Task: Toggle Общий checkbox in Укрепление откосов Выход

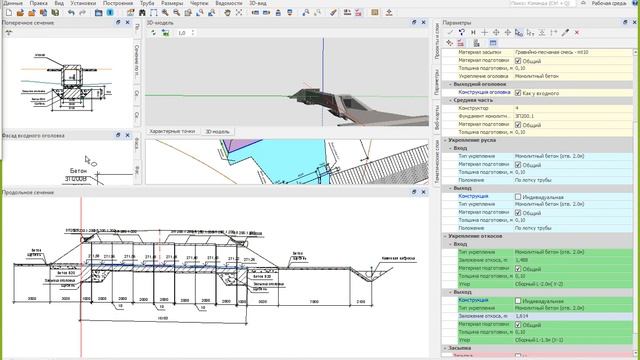Action: pyautogui.click(x=518, y=325)
